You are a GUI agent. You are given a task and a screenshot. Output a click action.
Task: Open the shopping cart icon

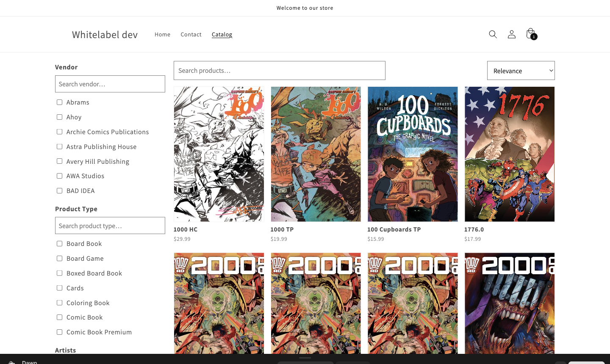[530, 34]
